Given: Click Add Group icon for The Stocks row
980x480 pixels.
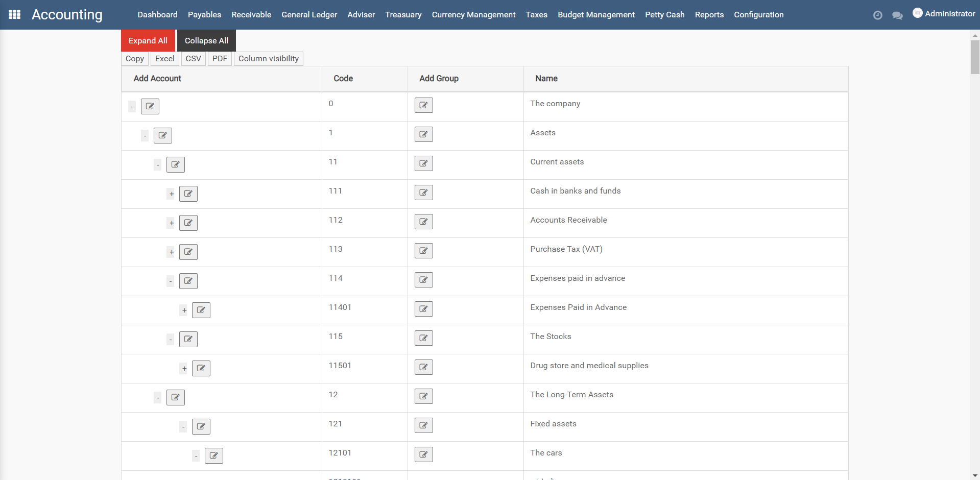Looking at the screenshot, I should click(x=424, y=338).
